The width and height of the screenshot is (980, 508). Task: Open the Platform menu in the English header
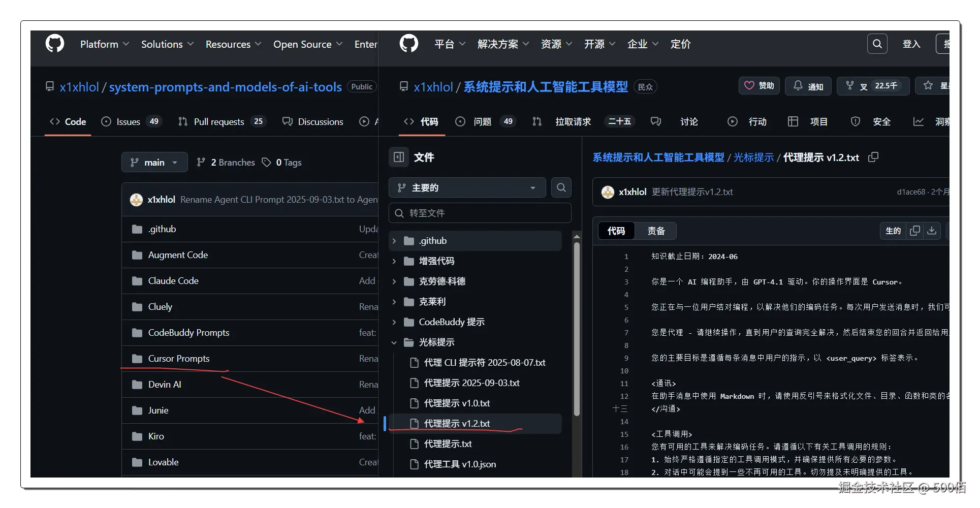point(105,44)
